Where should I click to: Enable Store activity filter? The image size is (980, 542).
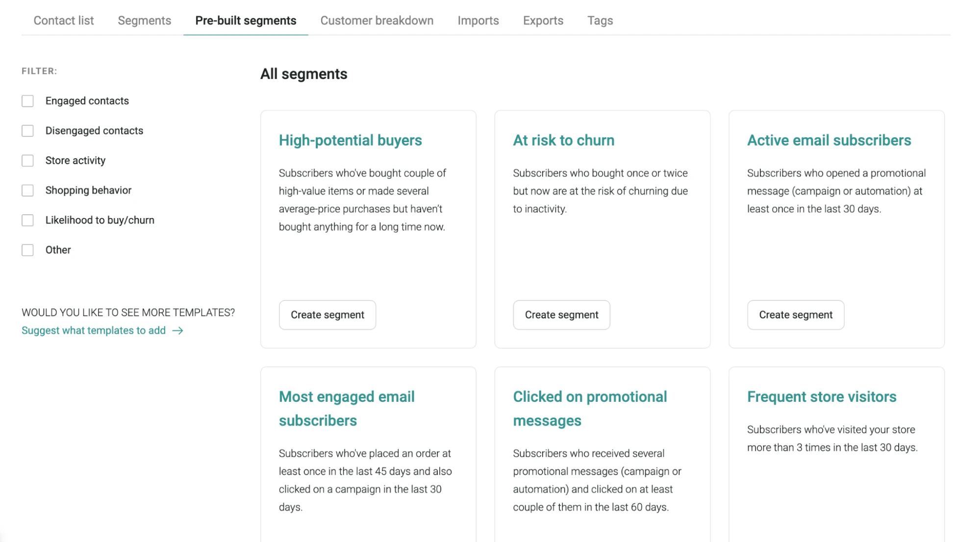27,160
